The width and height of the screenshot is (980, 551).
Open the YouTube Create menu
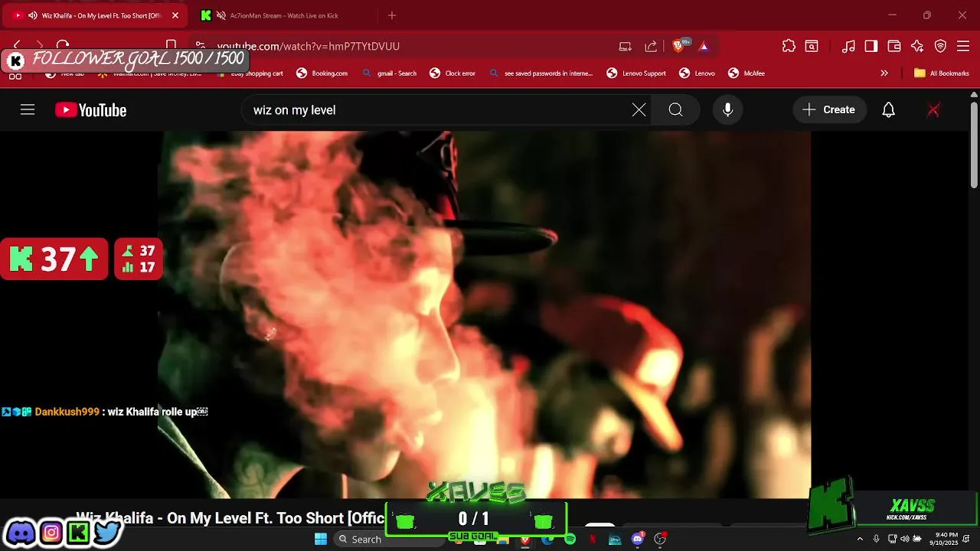(x=829, y=110)
